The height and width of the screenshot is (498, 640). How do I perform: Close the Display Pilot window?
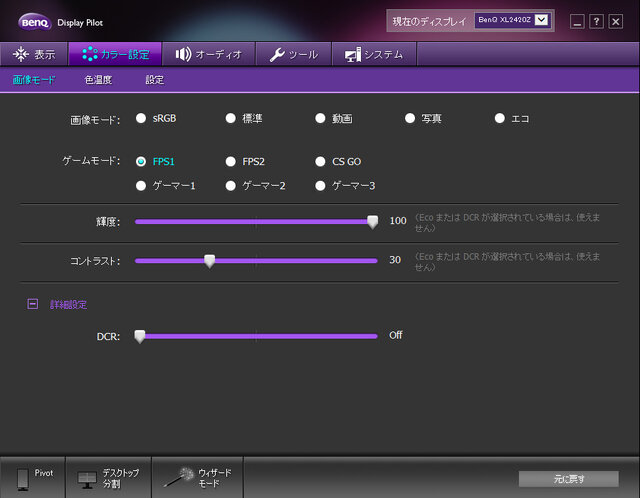[x=616, y=22]
